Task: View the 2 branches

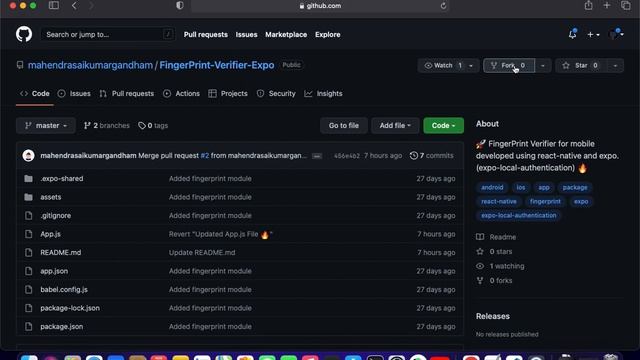Action: point(107,125)
